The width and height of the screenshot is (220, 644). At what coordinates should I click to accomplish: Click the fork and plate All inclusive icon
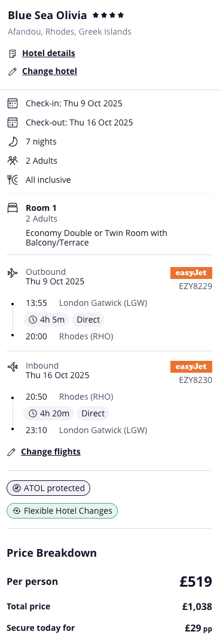[x=13, y=180]
